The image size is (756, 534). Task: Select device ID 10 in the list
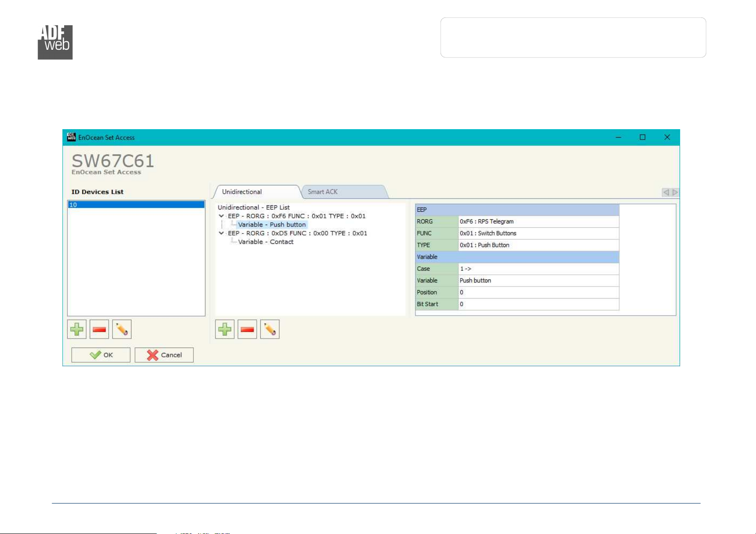[136, 205]
